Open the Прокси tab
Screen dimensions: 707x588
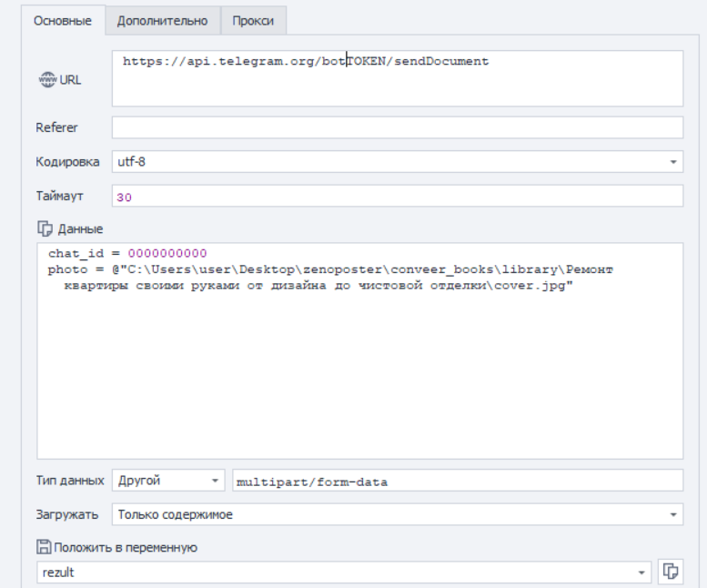pos(254,20)
